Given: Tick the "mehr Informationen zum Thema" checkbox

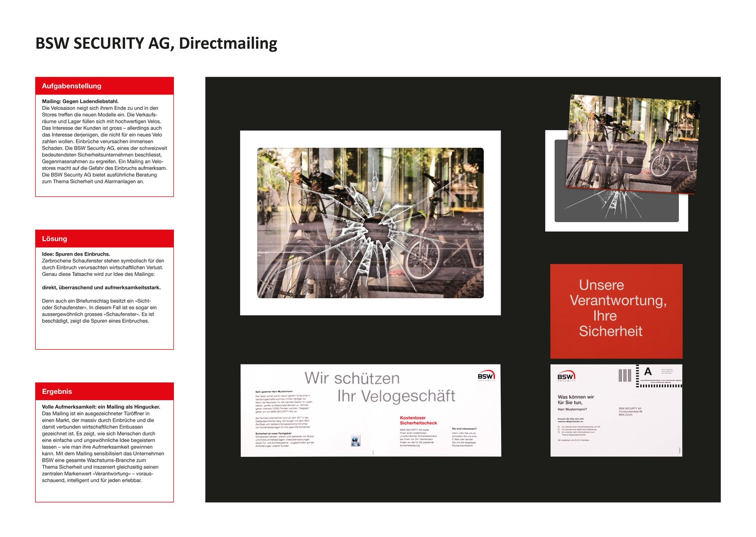Looking at the screenshot, I should [x=559, y=433].
